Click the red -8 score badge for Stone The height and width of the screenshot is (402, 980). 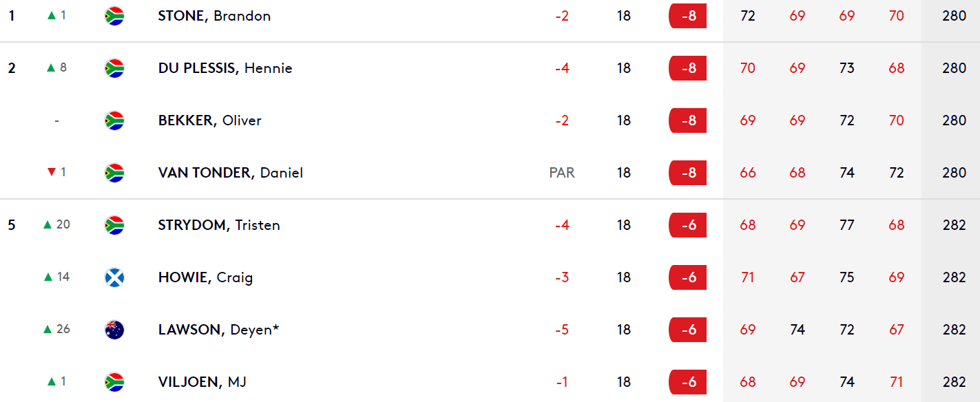pos(687,16)
